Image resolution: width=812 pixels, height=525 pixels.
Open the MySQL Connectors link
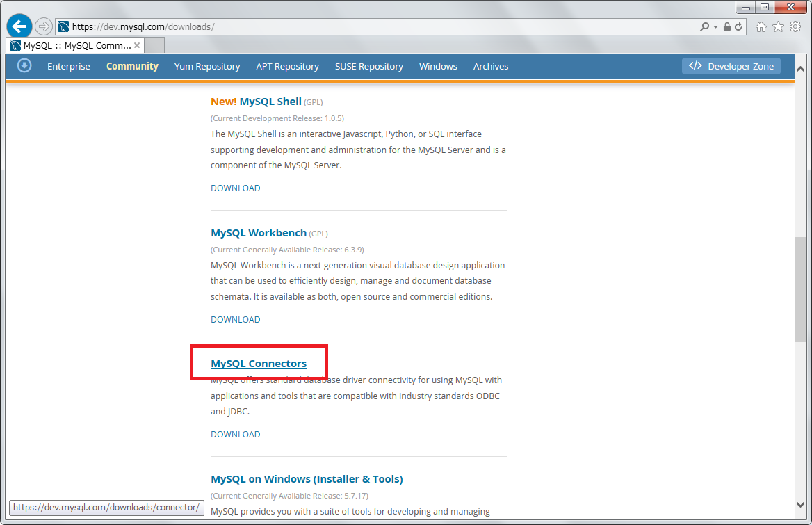pyautogui.click(x=258, y=363)
